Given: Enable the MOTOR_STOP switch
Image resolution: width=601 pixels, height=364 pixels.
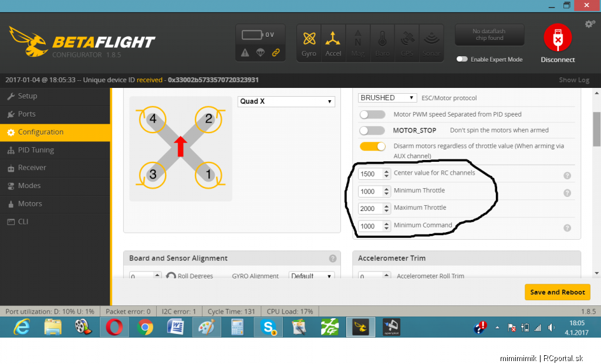Looking at the screenshot, I should click(x=372, y=131).
